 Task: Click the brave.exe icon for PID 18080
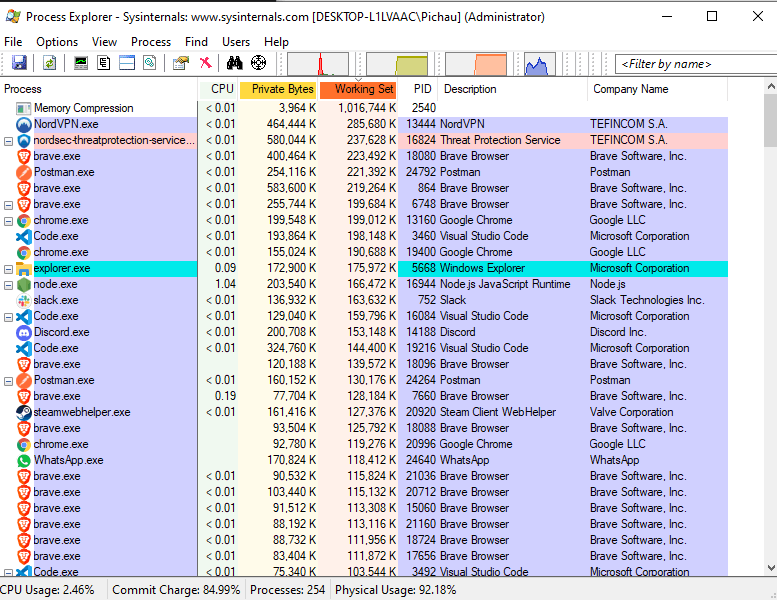[x=23, y=157]
